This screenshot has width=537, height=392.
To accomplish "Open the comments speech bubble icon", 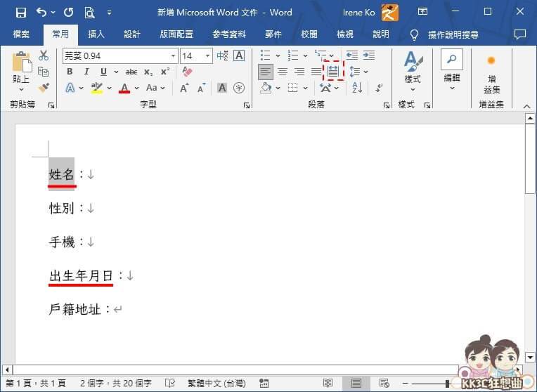I will (x=520, y=34).
